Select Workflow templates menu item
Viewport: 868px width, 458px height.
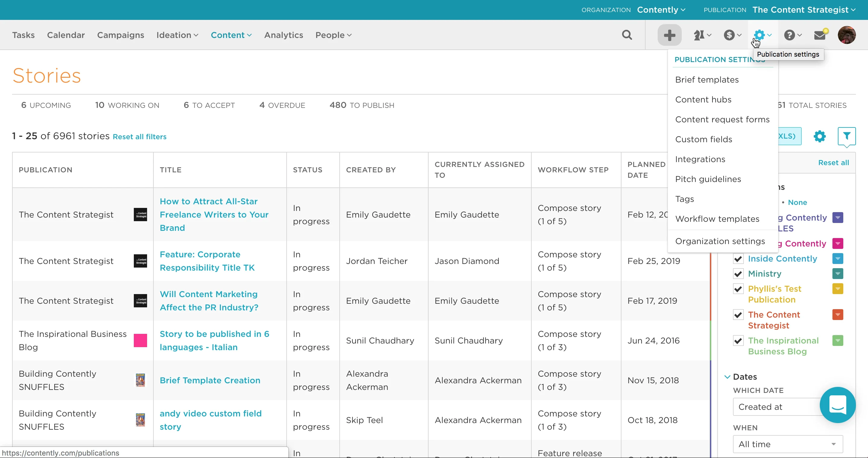[717, 219]
